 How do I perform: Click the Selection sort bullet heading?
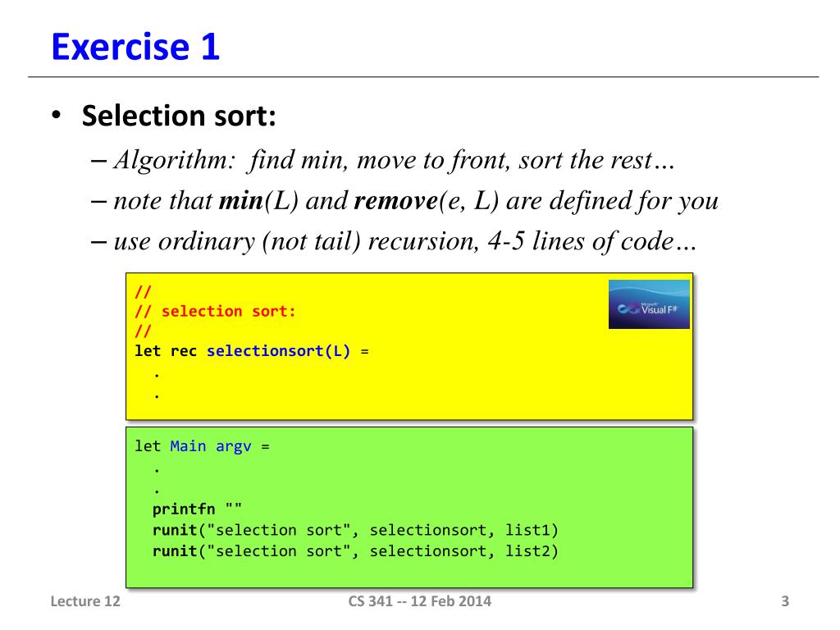(179, 116)
